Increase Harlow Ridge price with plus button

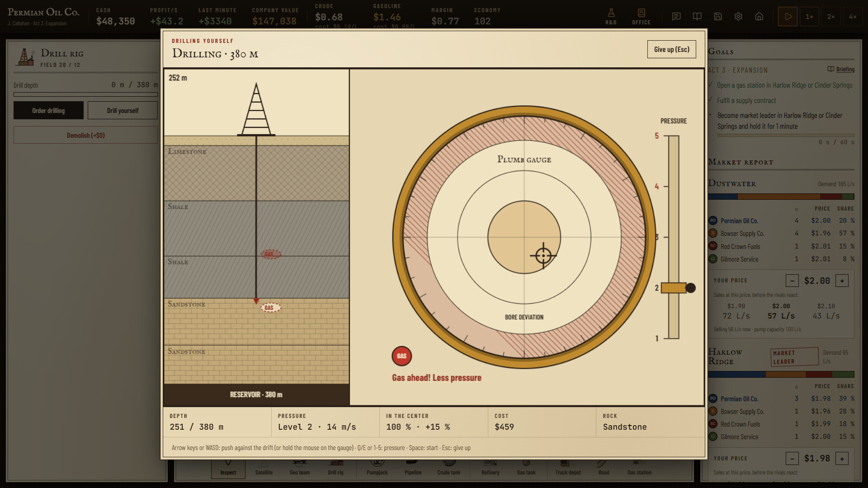(842, 458)
